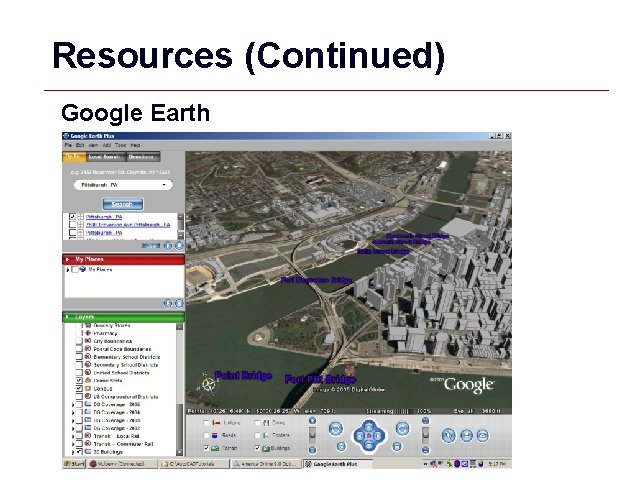The height and width of the screenshot is (480, 640).
Task: Collapse the My Places red panel header
Action: tap(123, 260)
